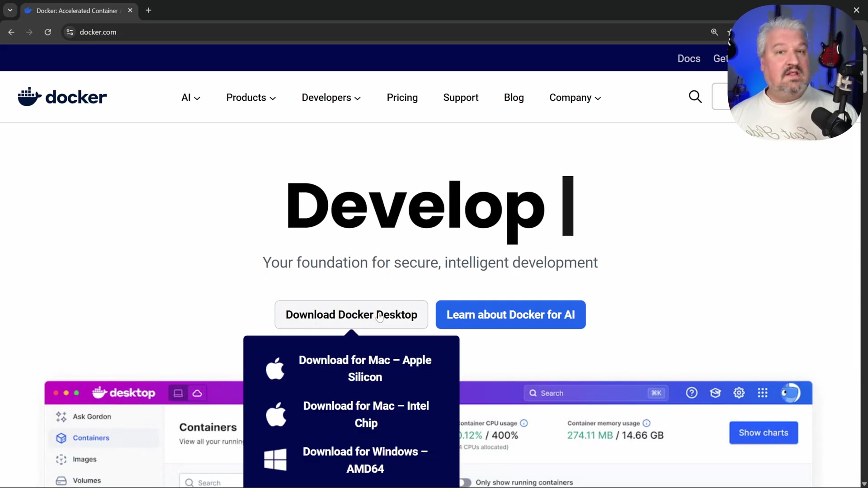This screenshot has height=488, width=868.
Task: Click the browser zoom indicator icon
Action: [x=714, y=32]
